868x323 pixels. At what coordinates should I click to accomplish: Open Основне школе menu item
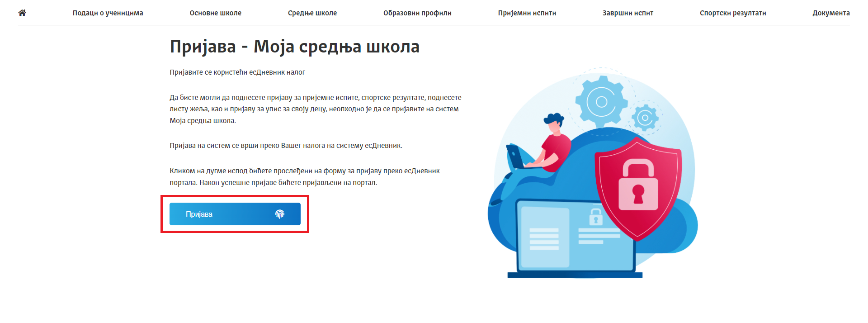pyautogui.click(x=216, y=13)
